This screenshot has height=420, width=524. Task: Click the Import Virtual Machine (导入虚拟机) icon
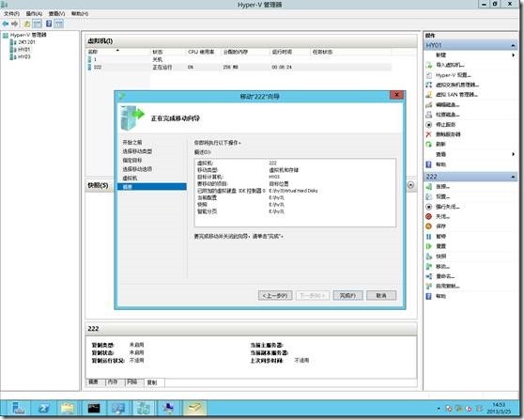click(429, 65)
